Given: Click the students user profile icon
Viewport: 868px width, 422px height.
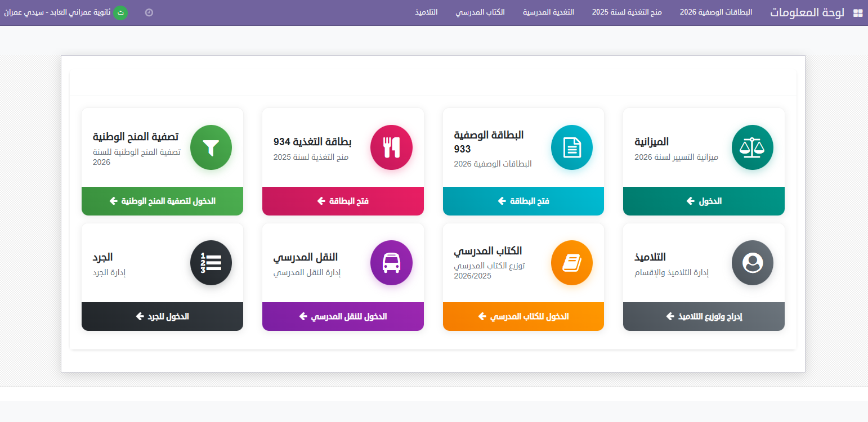Looking at the screenshot, I should (752, 263).
